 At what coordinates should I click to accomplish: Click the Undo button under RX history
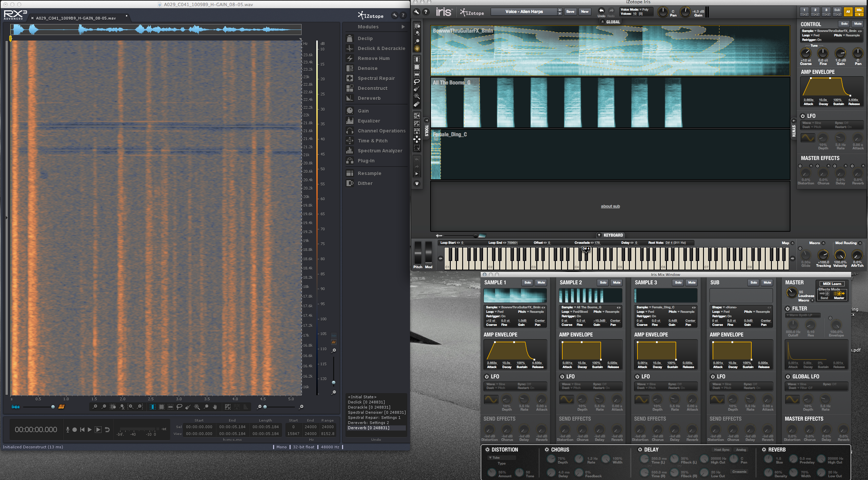pos(376,439)
